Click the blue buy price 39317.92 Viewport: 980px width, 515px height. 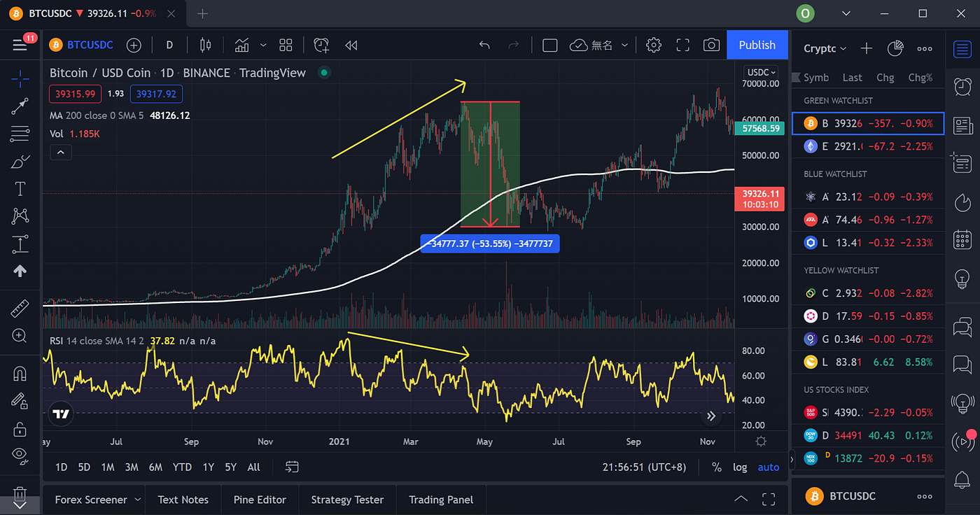coord(156,93)
